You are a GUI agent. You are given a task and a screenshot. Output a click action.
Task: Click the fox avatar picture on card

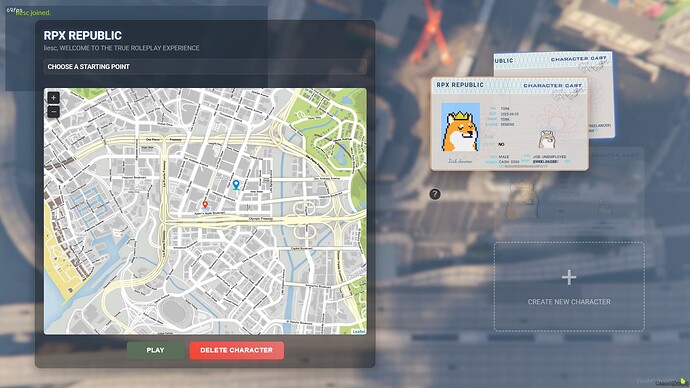tap(460, 128)
